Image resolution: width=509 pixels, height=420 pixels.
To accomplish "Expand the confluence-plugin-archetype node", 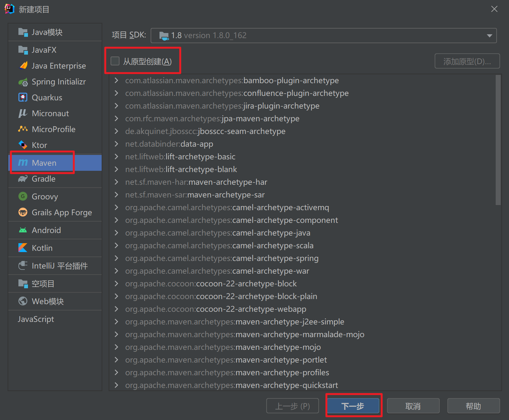I will point(117,93).
